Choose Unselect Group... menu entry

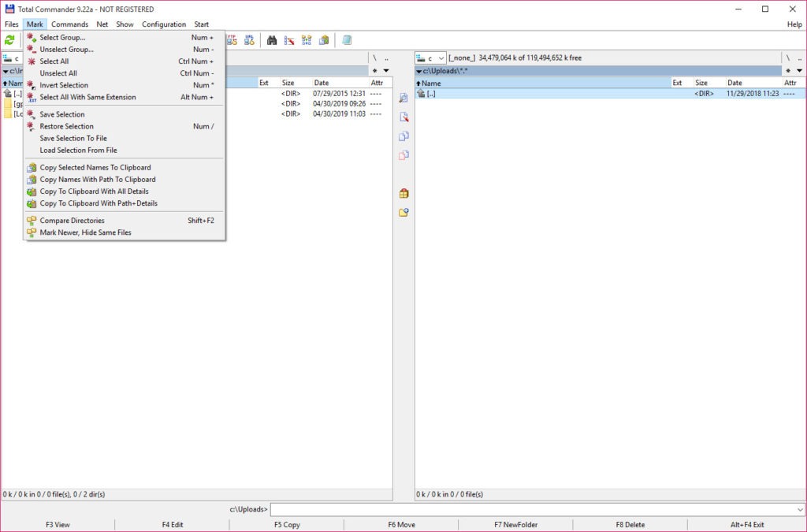tap(124, 50)
